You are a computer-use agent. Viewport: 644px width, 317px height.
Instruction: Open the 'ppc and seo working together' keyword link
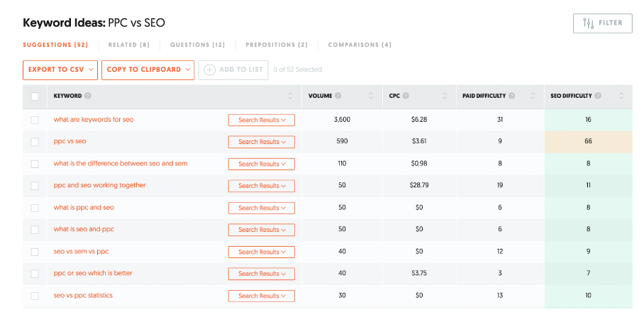(x=99, y=185)
